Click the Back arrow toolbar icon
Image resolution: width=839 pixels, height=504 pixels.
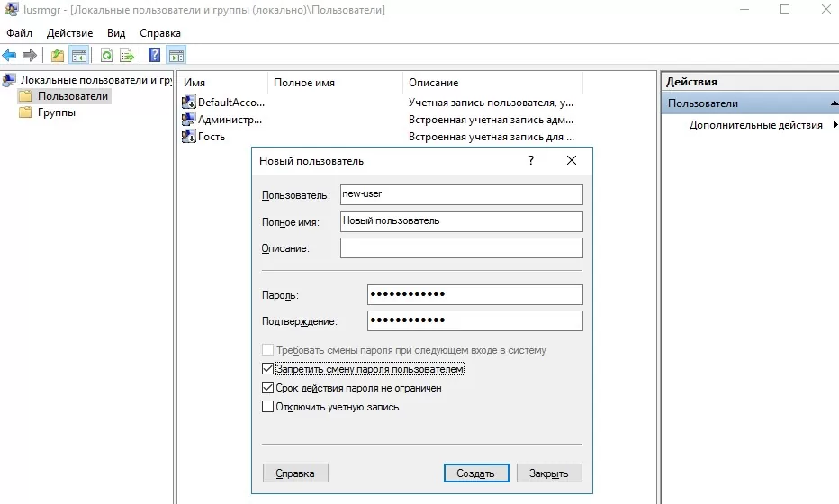pyautogui.click(x=10, y=55)
